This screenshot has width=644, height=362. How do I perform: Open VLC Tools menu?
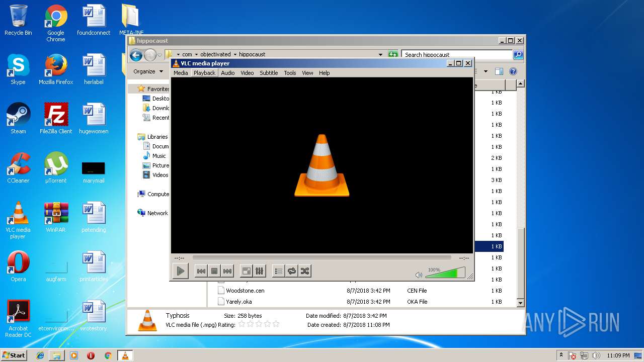pyautogui.click(x=290, y=73)
